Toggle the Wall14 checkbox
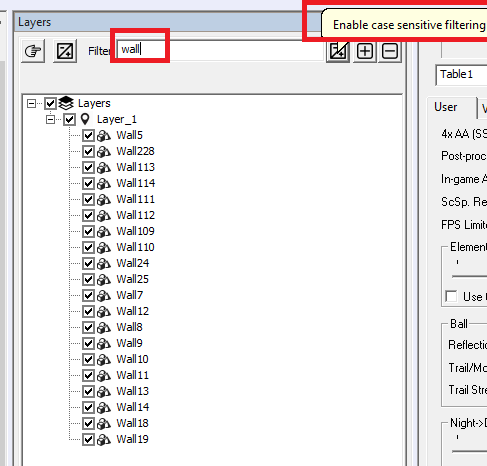487x466 pixels. (88, 407)
